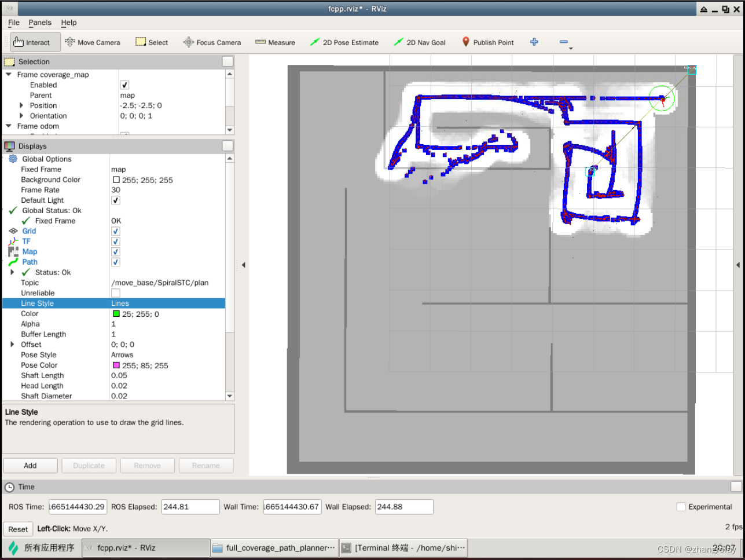
Task: Click the Add display button
Action: coord(30,465)
